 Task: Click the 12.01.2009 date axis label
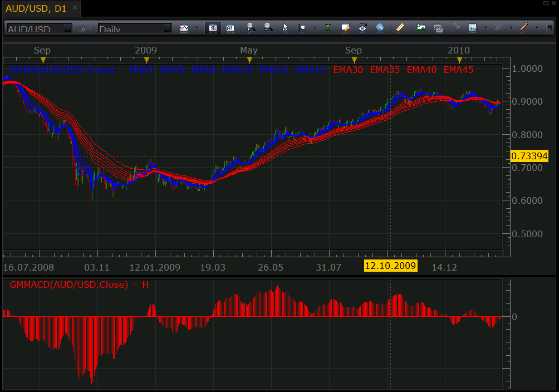point(155,267)
